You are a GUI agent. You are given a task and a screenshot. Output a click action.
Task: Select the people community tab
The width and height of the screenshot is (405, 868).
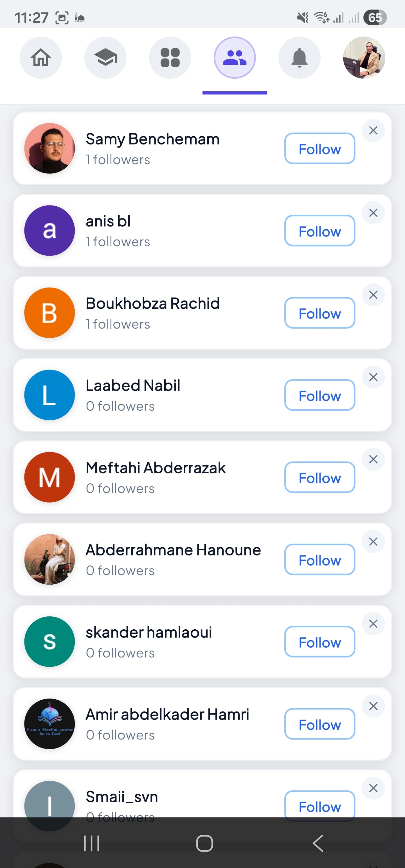235,58
